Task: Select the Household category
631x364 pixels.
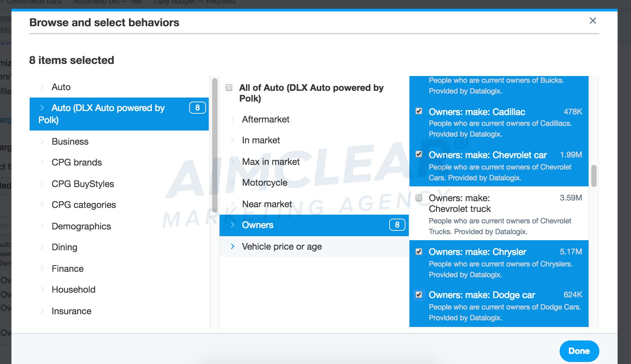Action: (73, 290)
